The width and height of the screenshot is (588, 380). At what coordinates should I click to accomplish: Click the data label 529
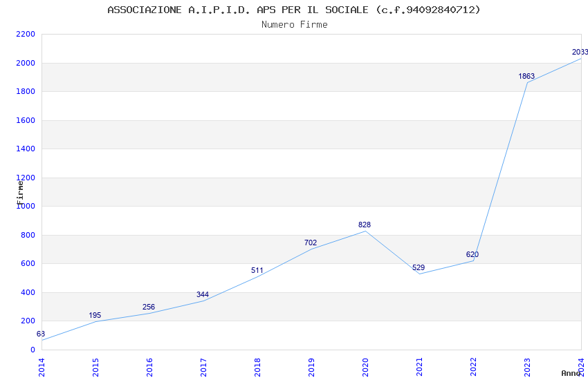click(x=419, y=267)
